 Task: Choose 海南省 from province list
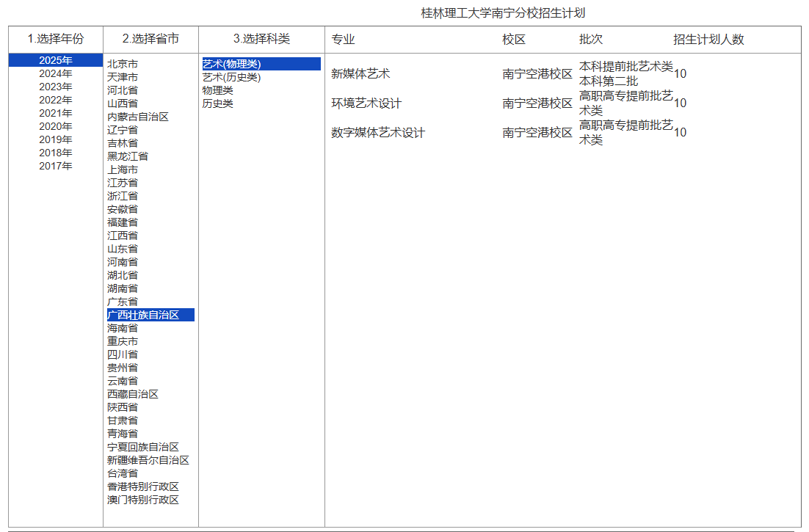point(123,328)
